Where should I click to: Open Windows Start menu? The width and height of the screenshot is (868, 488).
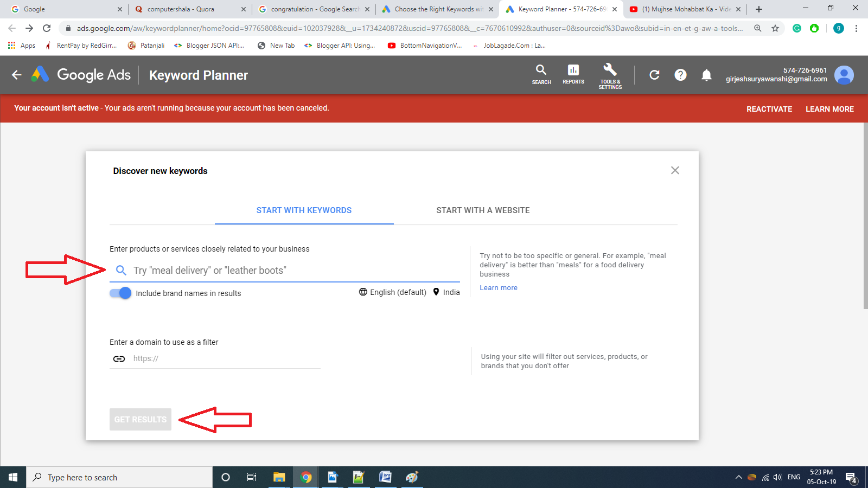click(x=13, y=477)
